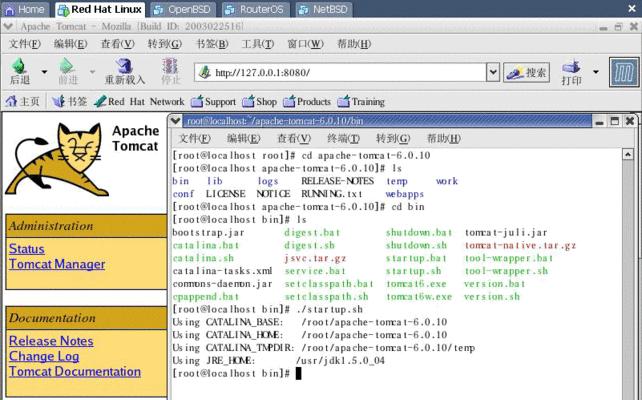Screen dimensions: 642x400
Task: Open terminal 查看(V) menu
Action: [x=294, y=138]
